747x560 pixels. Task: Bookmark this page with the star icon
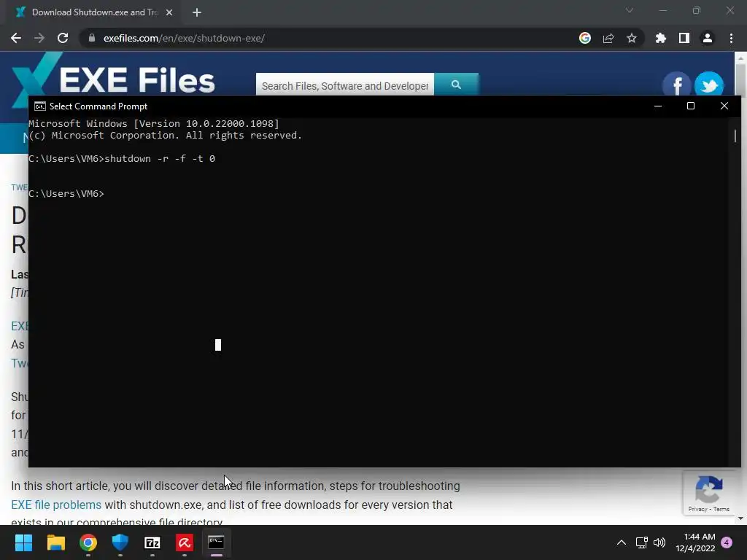point(632,38)
